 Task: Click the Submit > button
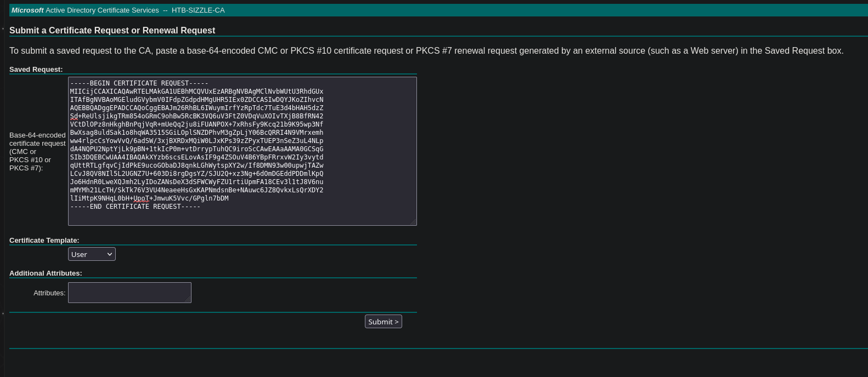tap(383, 322)
